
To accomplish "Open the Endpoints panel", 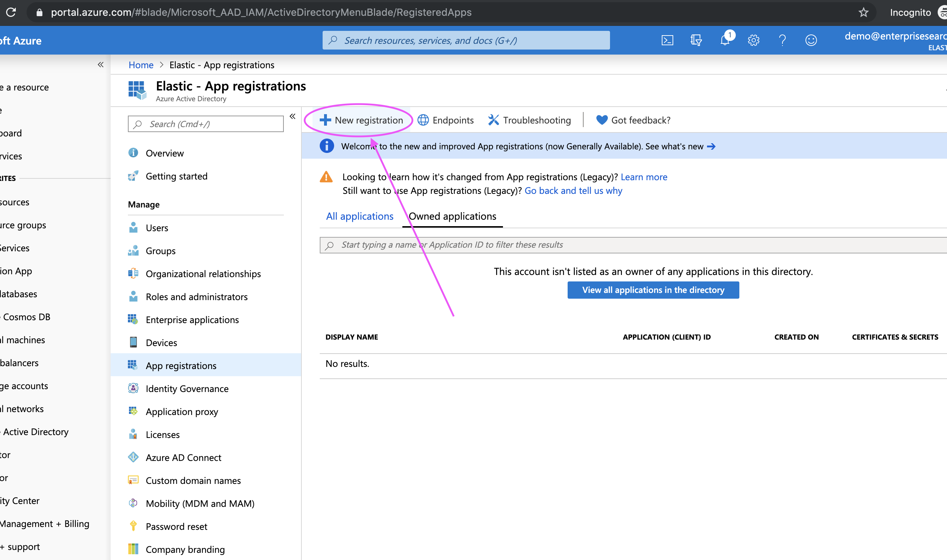I will tap(446, 119).
